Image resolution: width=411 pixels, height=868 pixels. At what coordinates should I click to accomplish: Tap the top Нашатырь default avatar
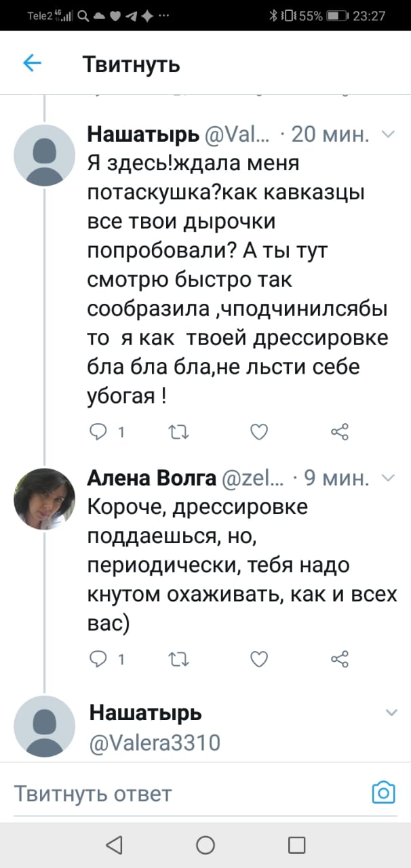click(x=44, y=155)
